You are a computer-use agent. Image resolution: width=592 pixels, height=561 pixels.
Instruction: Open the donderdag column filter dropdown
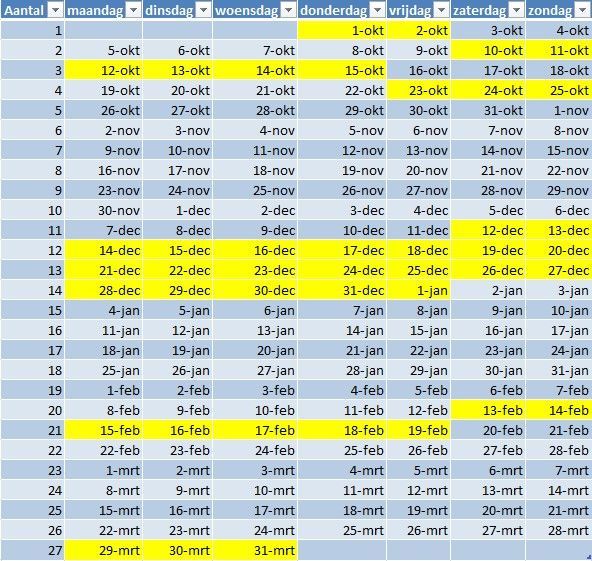click(x=377, y=11)
